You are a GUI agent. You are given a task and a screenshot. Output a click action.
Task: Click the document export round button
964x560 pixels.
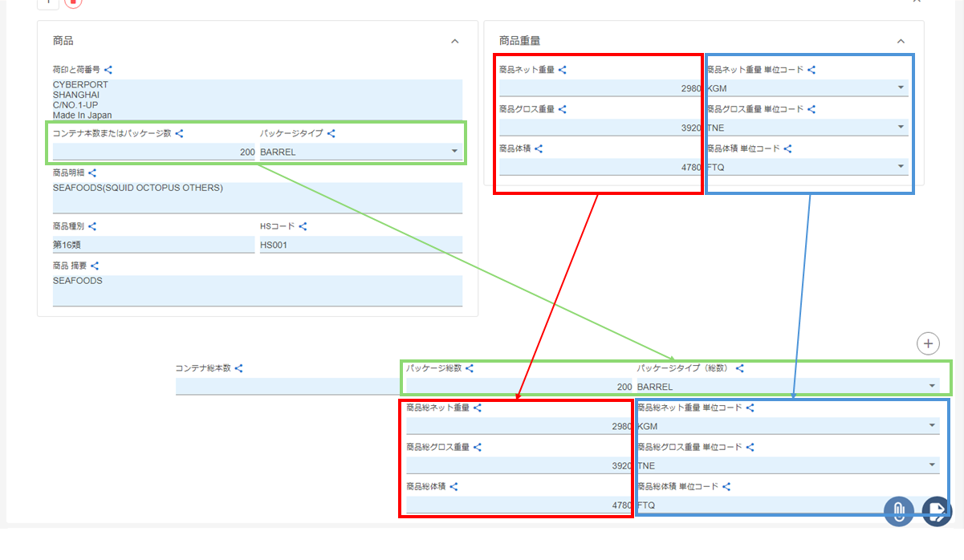point(936,510)
